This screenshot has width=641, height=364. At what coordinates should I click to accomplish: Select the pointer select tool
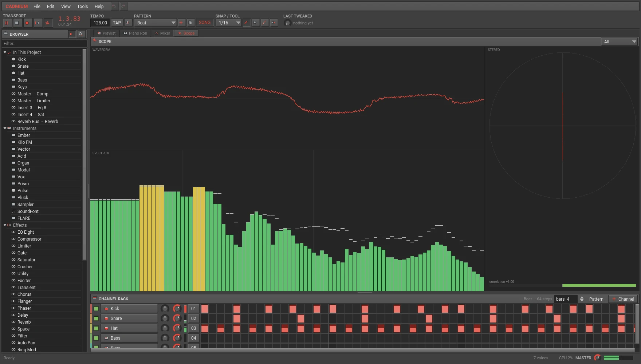tap(256, 23)
